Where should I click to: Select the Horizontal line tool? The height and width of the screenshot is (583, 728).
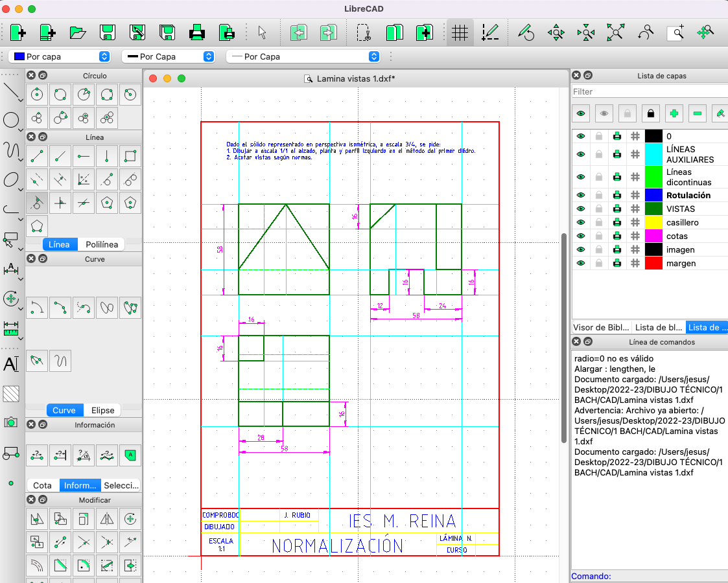(x=84, y=156)
